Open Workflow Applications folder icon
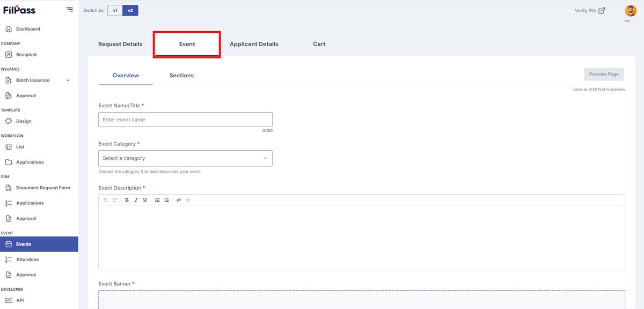Image resolution: width=644 pixels, height=309 pixels. pyautogui.click(x=9, y=162)
